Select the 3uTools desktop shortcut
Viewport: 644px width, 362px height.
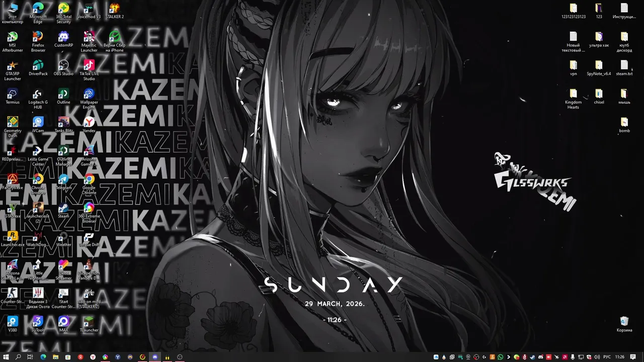coord(38,323)
